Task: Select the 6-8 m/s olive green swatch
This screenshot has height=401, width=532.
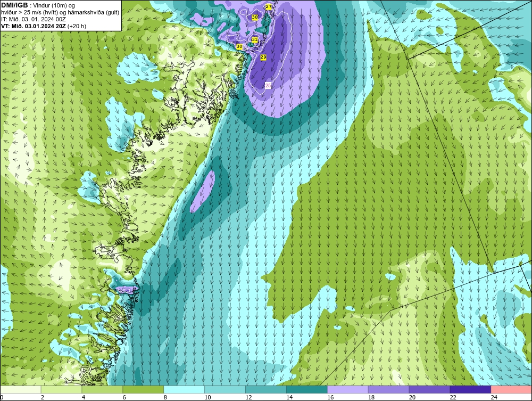Action: click(143, 389)
